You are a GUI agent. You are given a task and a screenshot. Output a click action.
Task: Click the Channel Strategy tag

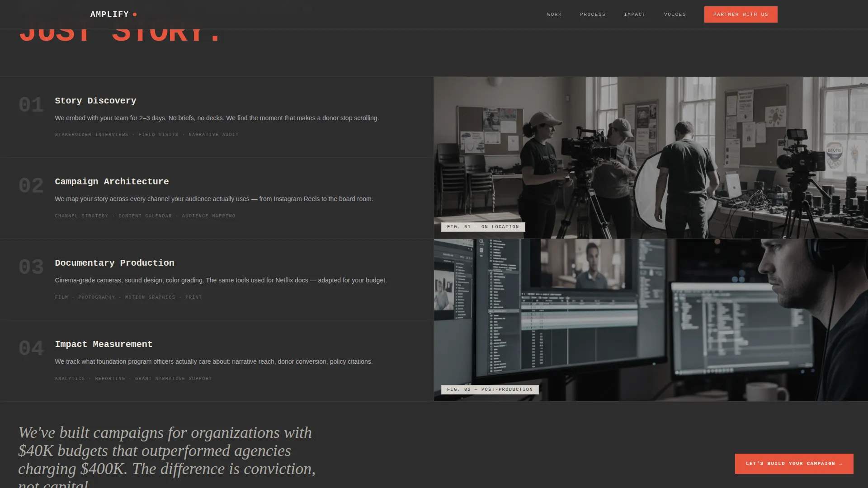81,216
